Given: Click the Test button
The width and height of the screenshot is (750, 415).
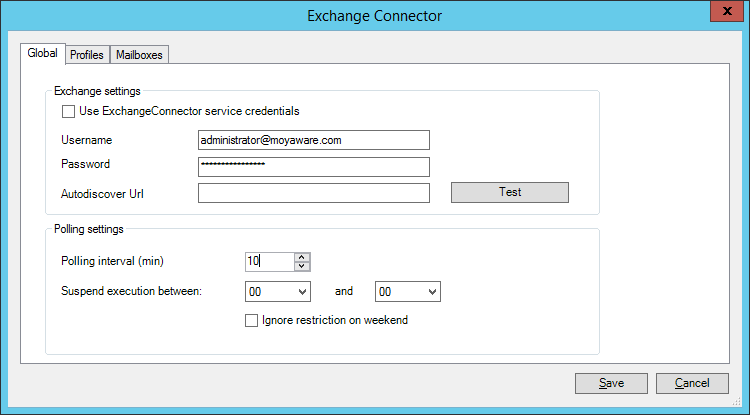Looking at the screenshot, I should (510, 192).
